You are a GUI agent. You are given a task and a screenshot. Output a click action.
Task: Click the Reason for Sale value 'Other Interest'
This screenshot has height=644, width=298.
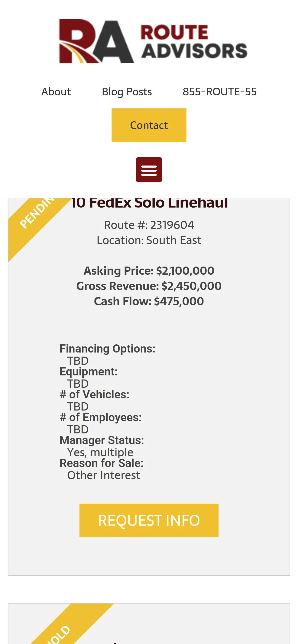tap(104, 475)
